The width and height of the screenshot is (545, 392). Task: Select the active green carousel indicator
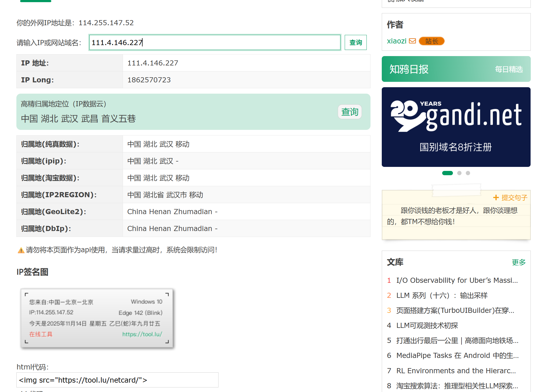(x=447, y=173)
